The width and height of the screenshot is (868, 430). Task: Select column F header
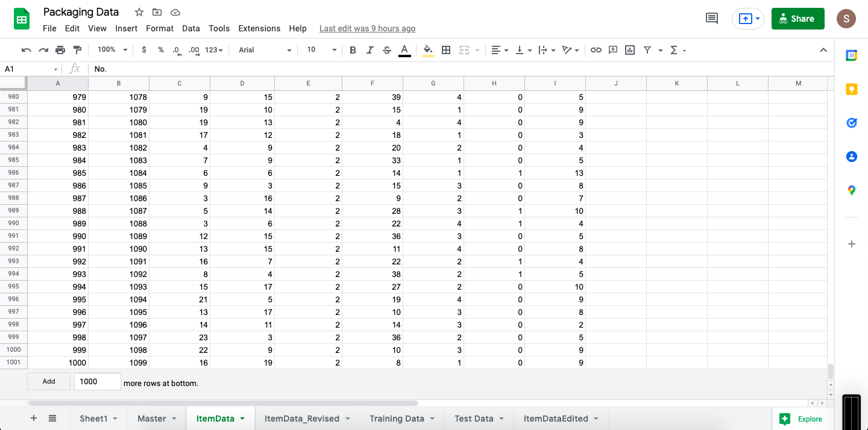point(373,83)
